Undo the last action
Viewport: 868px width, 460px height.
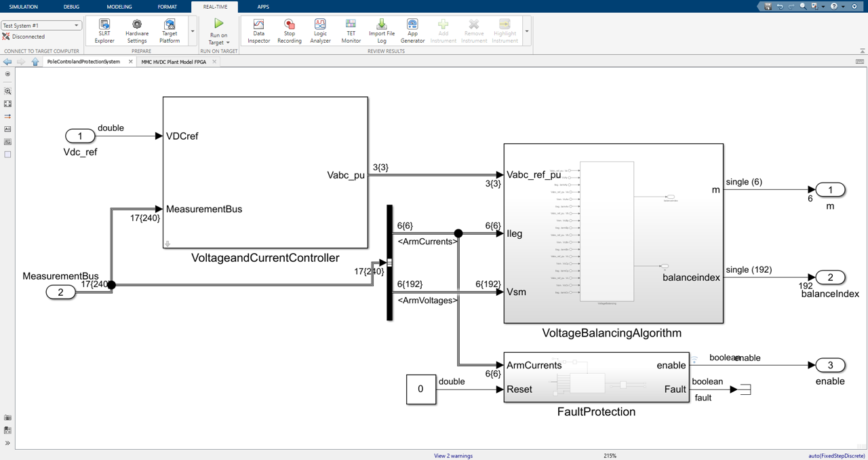pos(779,6)
